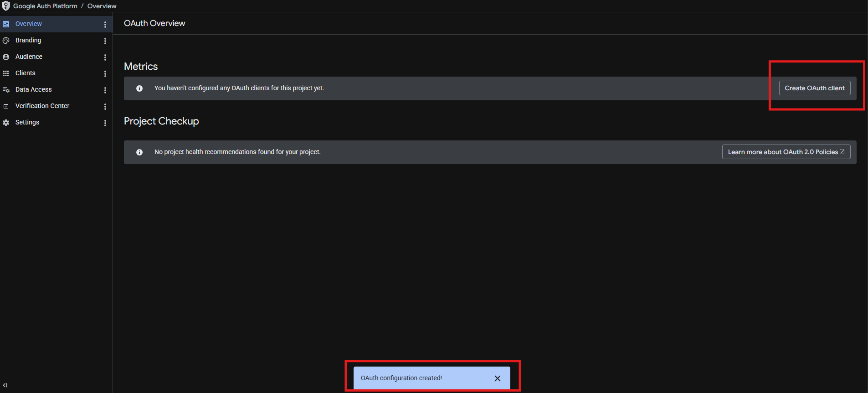The image size is (868, 393).
Task: Click the 'You haven't configured any OAuth clients' message
Action: (x=239, y=88)
